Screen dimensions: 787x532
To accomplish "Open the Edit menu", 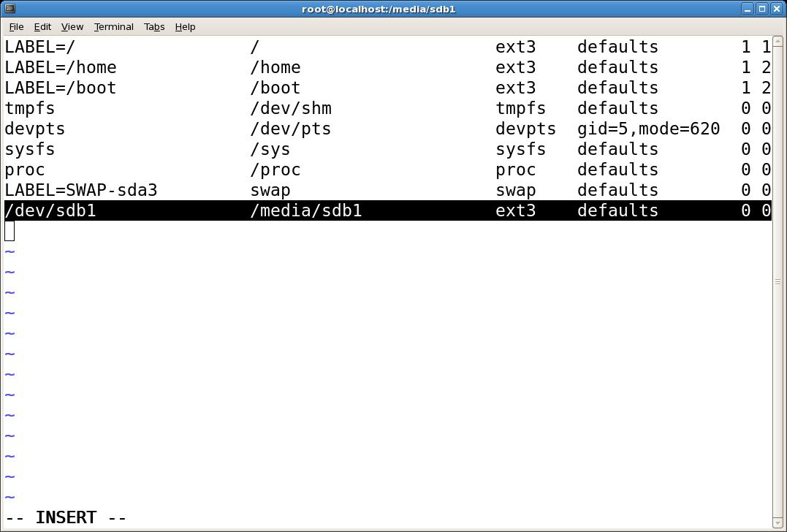I will (x=42, y=26).
